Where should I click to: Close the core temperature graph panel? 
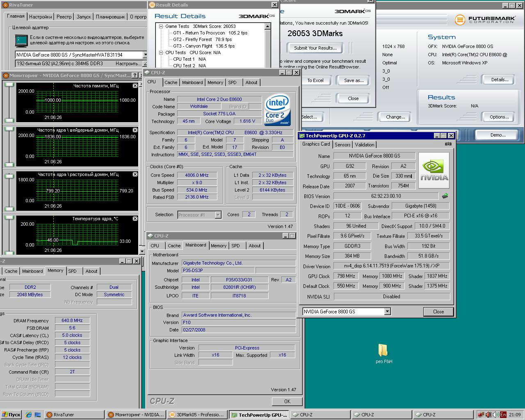point(135,219)
